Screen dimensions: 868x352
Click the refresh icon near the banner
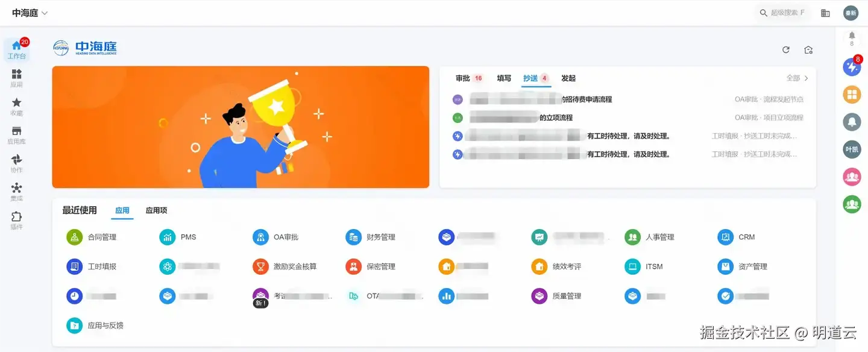(786, 50)
